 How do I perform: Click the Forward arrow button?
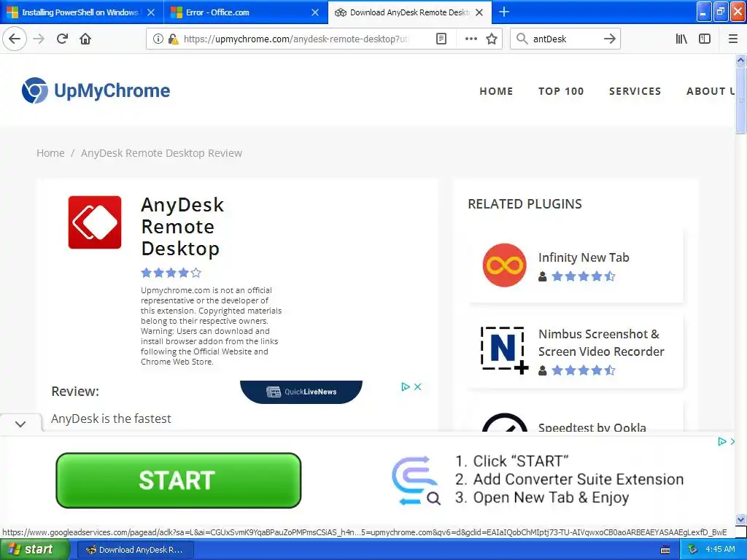pyautogui.click(x=39, y=39)
